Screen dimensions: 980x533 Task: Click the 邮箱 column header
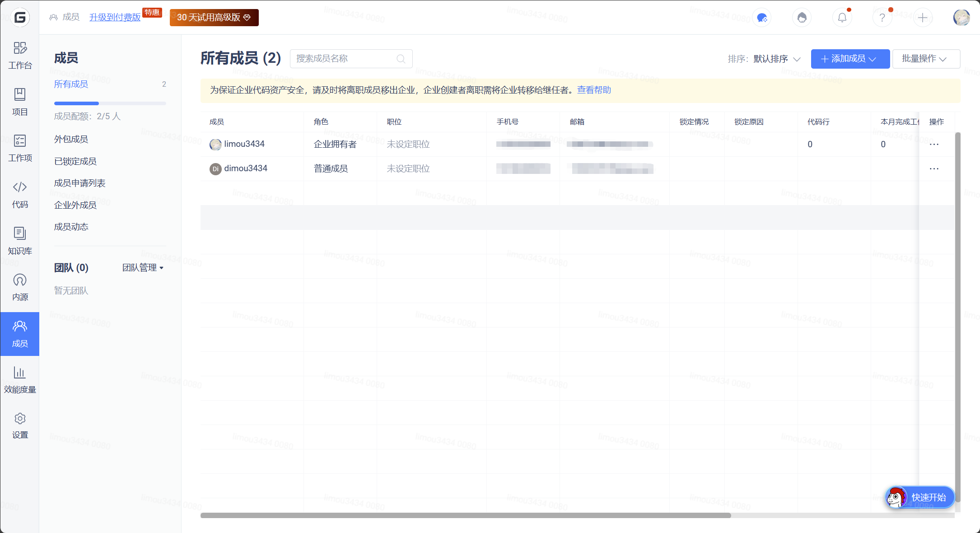[577, 122]
